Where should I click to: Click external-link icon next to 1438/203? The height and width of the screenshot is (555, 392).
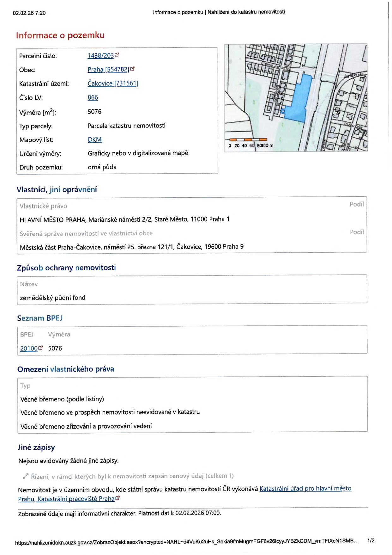(x=117, y=55)
